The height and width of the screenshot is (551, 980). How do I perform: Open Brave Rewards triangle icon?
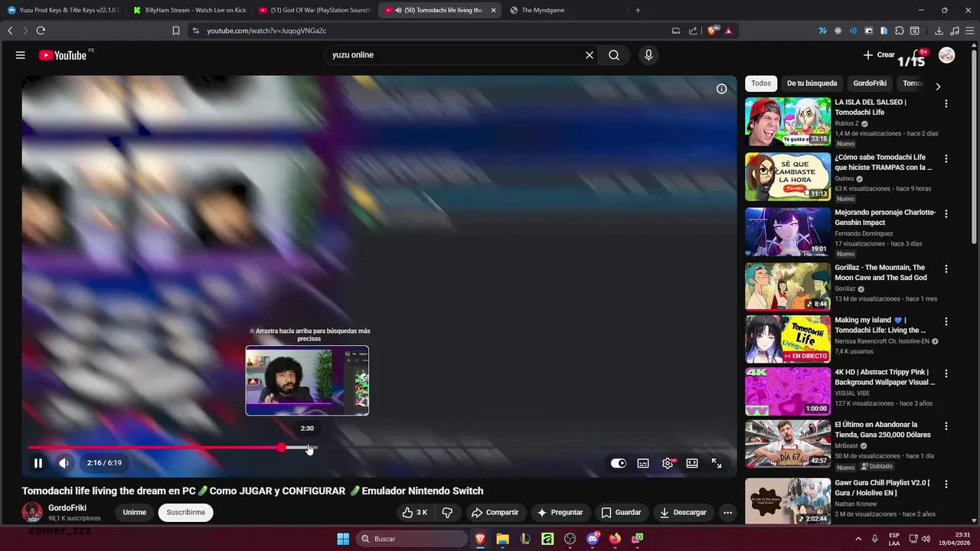(x=729, y=31)
